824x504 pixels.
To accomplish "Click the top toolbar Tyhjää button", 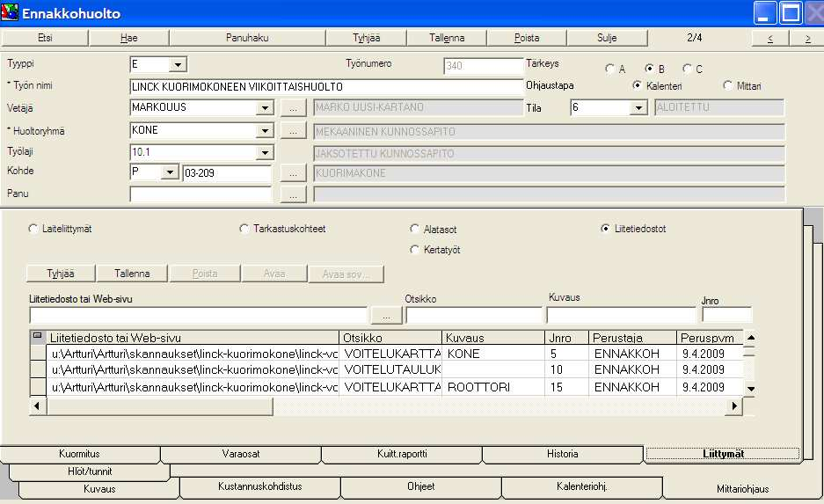I will [367, 38].
